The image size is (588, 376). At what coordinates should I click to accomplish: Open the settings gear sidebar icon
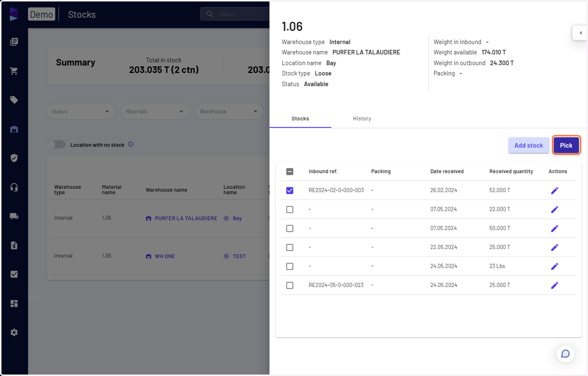14,332
